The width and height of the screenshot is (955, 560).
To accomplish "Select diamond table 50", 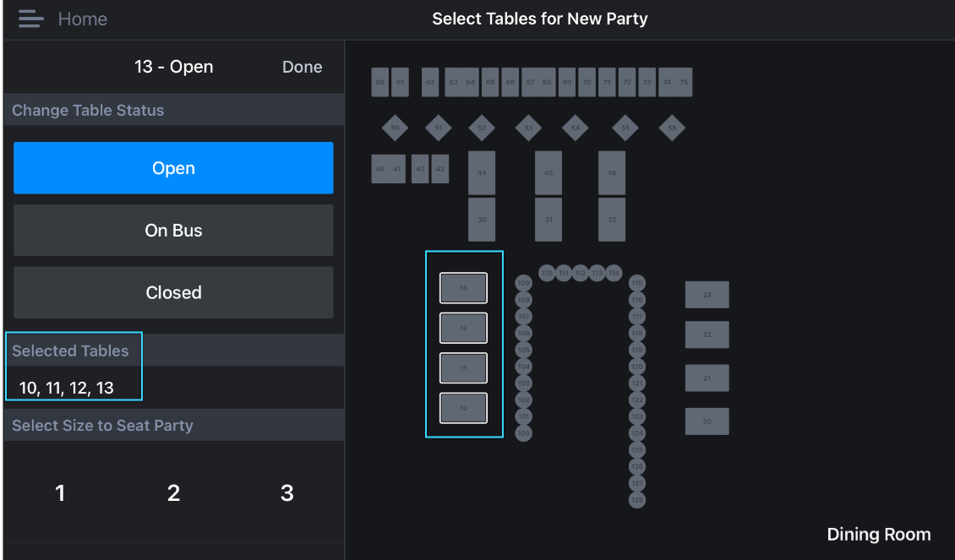I will pyautogui.click(x=395, y=128).
